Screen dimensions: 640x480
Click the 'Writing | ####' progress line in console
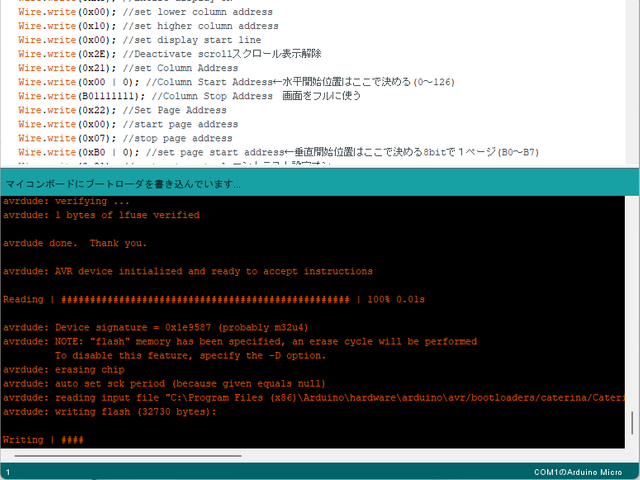click(44, 440)
